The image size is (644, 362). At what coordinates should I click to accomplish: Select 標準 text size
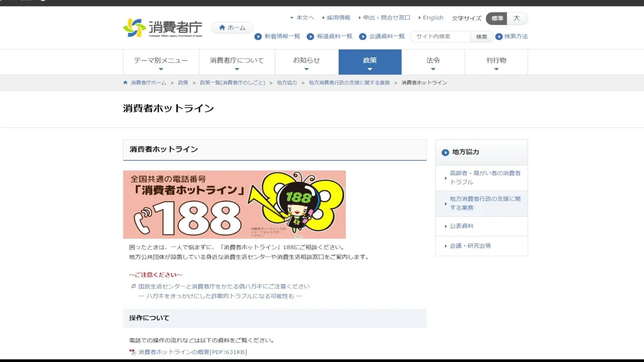(497, 18)
